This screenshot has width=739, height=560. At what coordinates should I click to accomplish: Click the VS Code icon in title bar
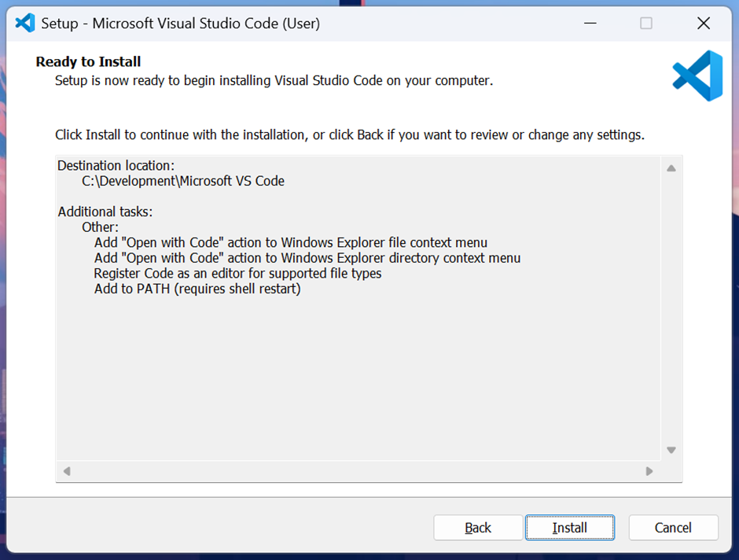[25, 23]
